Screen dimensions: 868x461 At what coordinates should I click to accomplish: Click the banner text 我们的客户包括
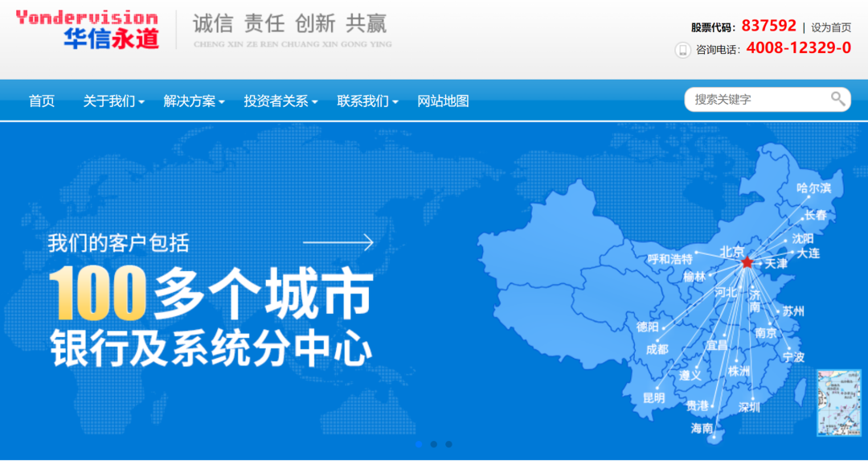[118, 243]
